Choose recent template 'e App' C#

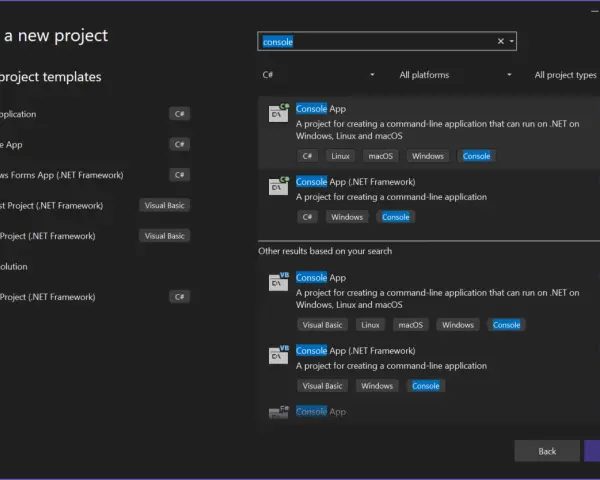click(95, 144)
